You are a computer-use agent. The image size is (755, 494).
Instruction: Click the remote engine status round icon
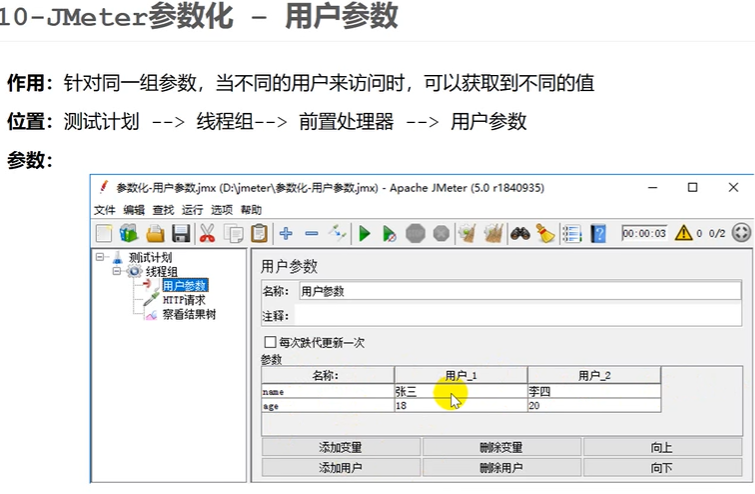741,233
